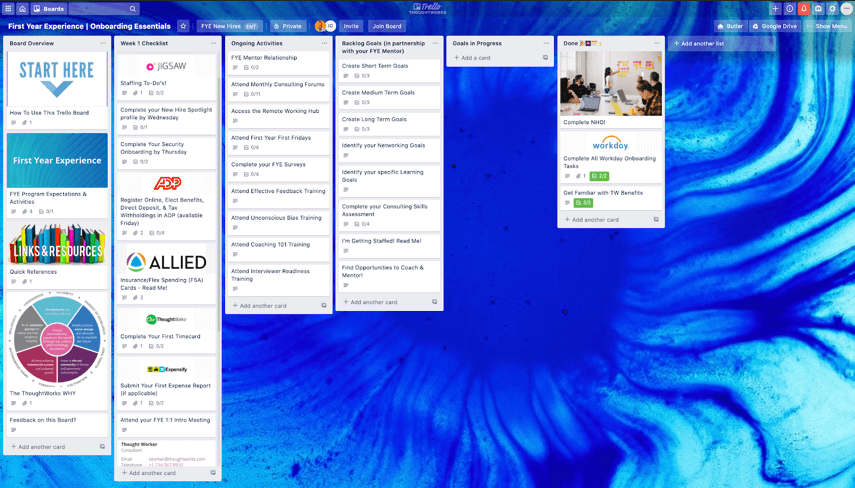Click the green checklist badge on TW Benefits card
The image size is (855, 488).
pyautogui.click(x=583, y=203)
